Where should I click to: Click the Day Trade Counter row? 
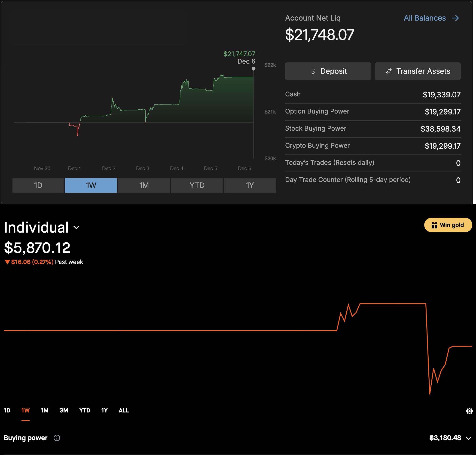point(372,180)
